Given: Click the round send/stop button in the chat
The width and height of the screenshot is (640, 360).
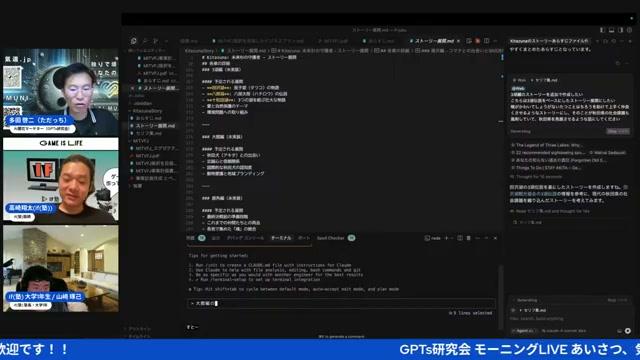Looking at the screenshot, I should coord(627,331).
